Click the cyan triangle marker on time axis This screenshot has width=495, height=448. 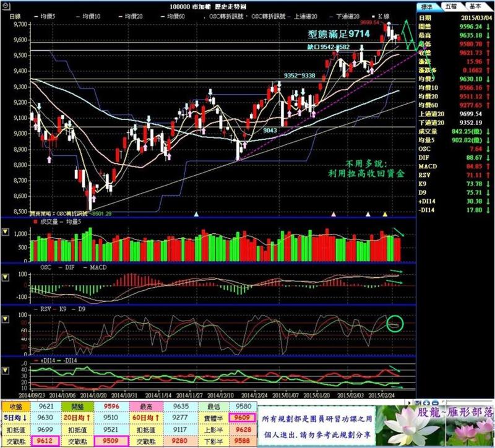tap(197, 214)
